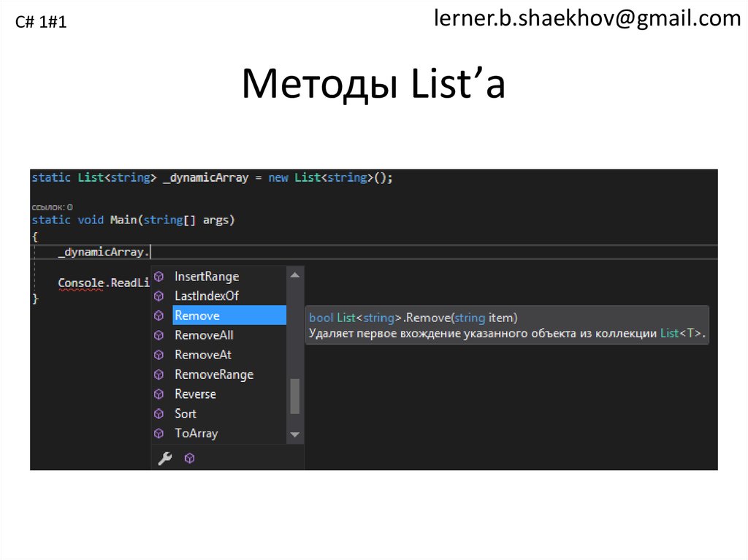The image size is (748, 560).
Task: Choose ToArray from the completion list
Action: 196,433
